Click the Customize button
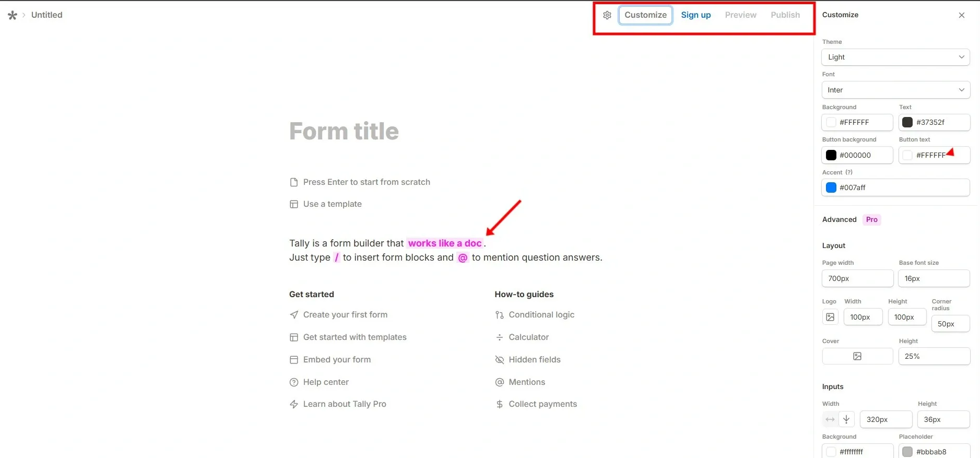The width and height of the screenshot is (980, 458). 645,15
